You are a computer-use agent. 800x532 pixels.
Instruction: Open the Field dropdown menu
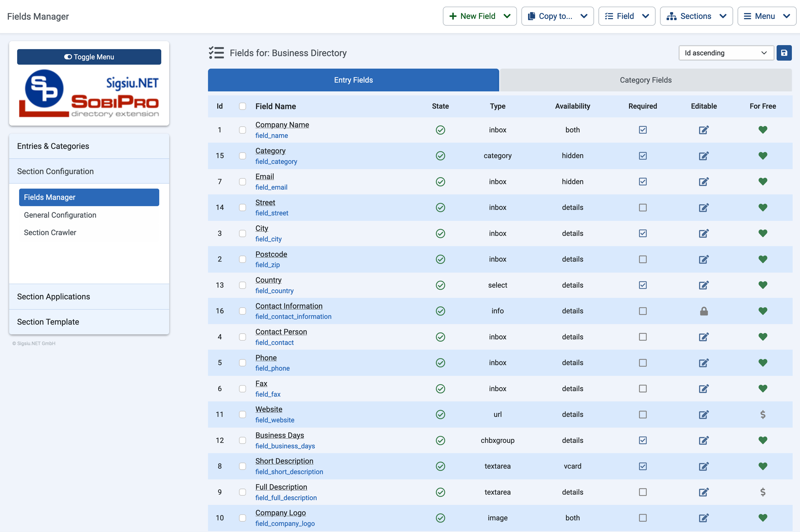pos(626,16)
